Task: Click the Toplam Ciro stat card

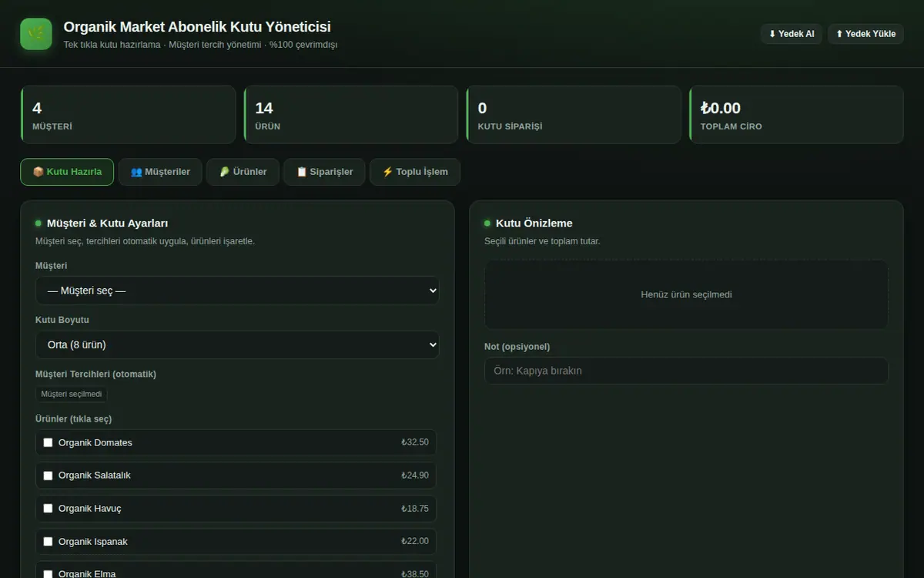Action: pyautogui.click(x=796, y=115)
